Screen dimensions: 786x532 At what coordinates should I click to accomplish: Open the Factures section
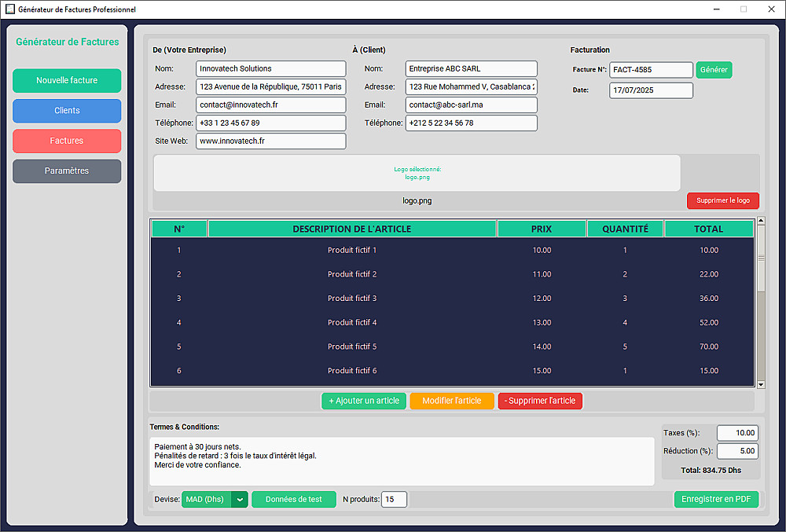click(67, 141)
